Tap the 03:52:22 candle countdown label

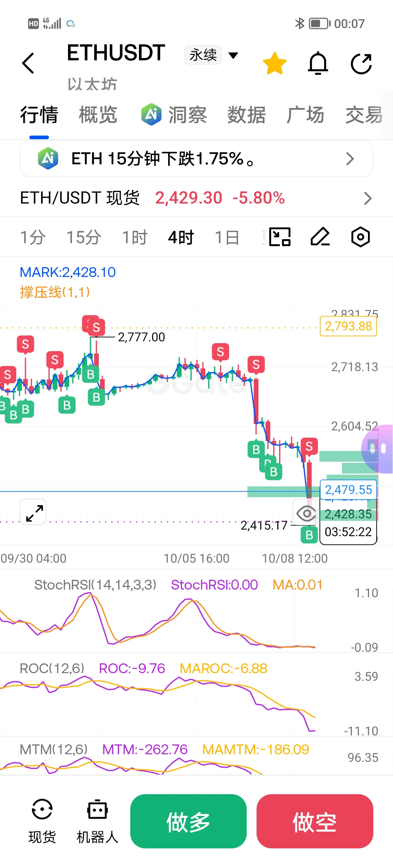click(348, 532)
